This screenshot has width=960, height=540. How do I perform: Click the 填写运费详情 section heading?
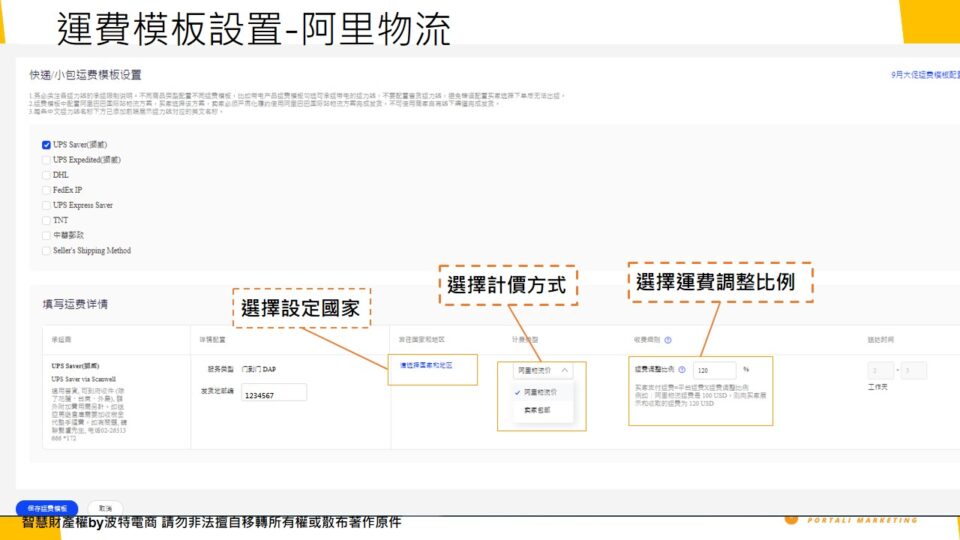pyautogui.click(x=75, y=304)
